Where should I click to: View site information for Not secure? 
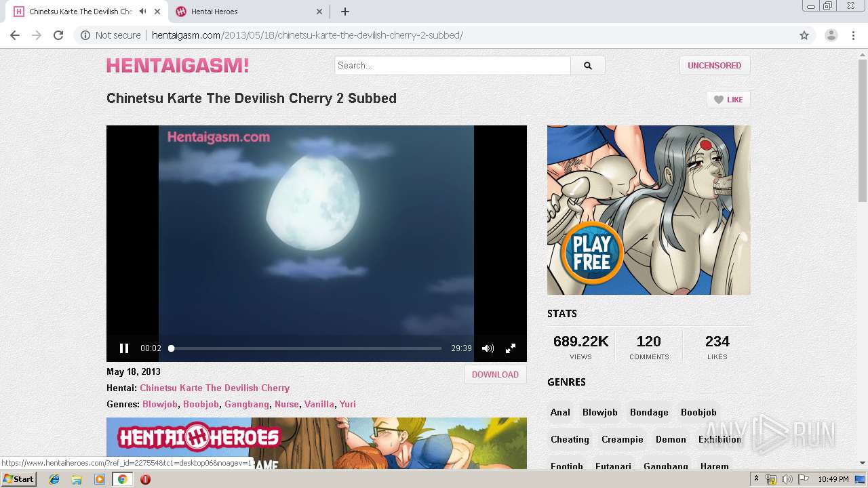(111, 35)
